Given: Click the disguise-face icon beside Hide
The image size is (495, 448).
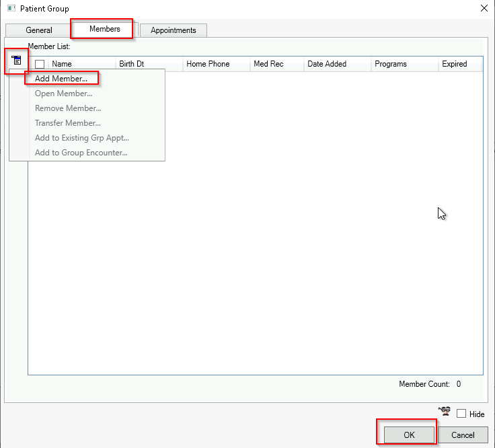Looking at the screenshot, I should point(445,411).
